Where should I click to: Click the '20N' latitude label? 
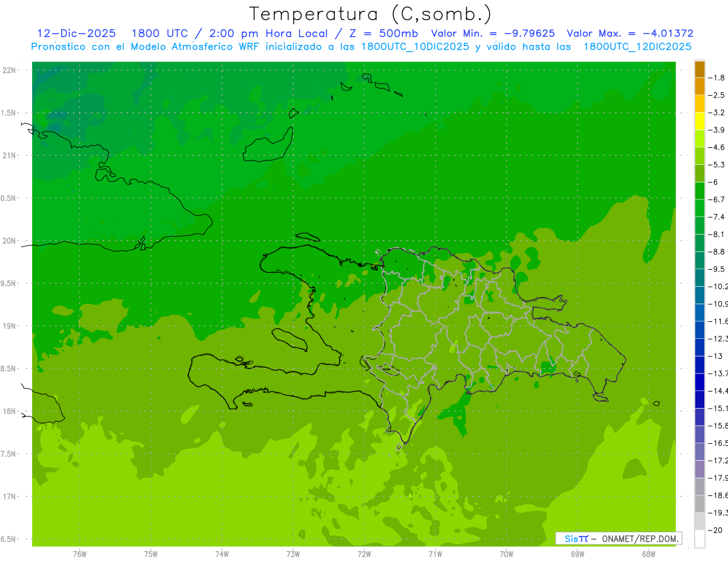coord(9,241)
